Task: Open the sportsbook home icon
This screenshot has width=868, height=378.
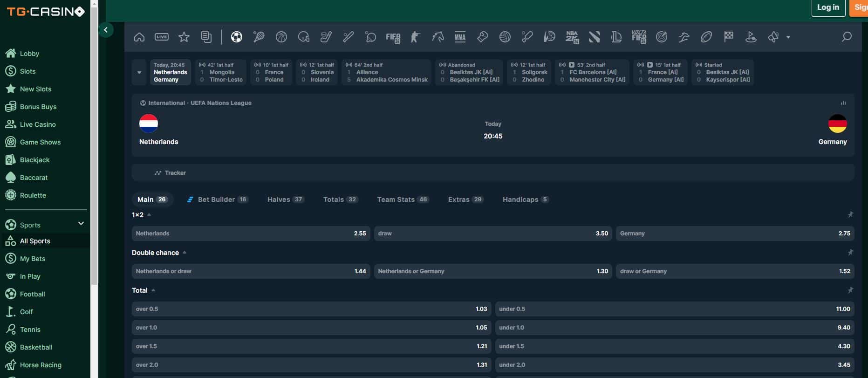Action: (139, 37)
